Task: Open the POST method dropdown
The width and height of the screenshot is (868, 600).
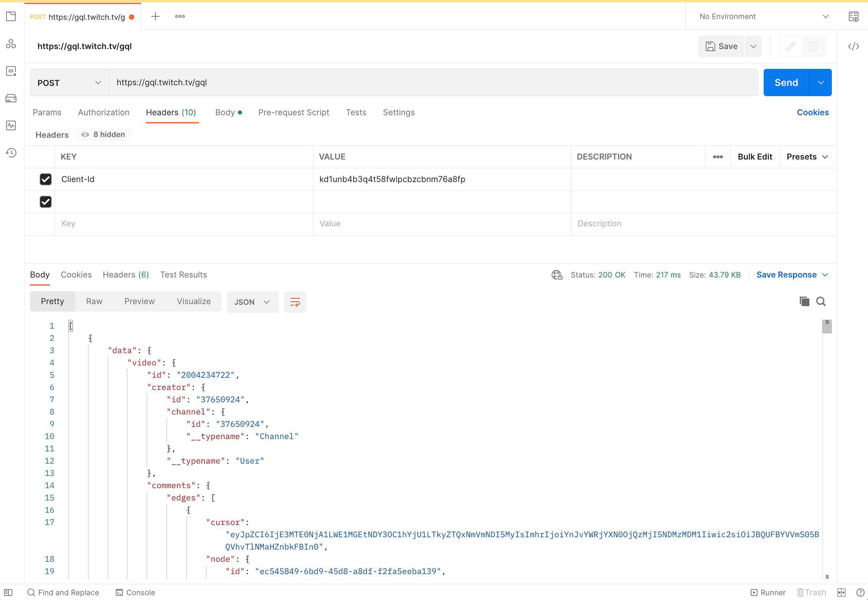Action: [x=70, y=83]
